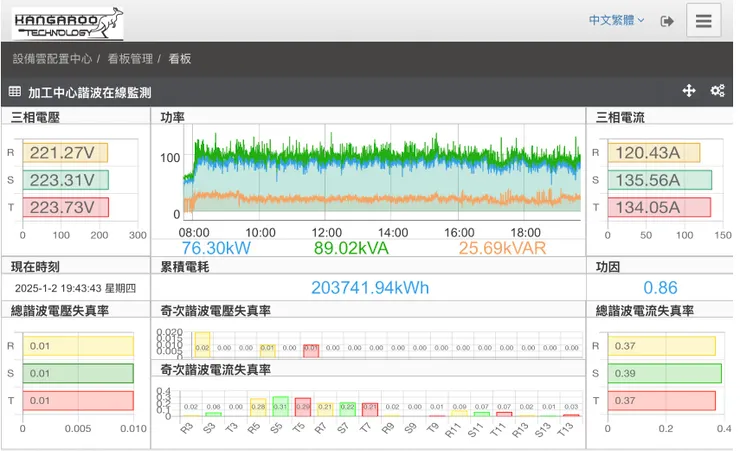Image resolution: width=740 pixels, height=451 pixels.
Task: Click the 25.69kVAR reactive power value
Action: (x=502, y=248)
